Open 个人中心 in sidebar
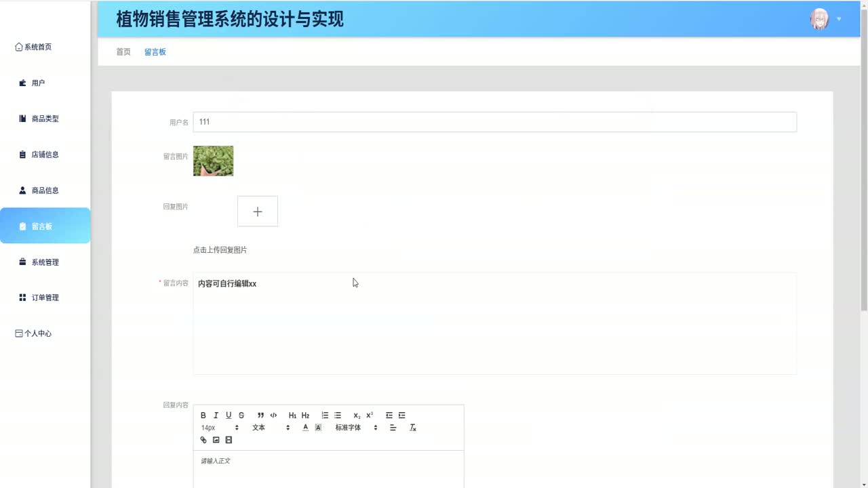 (33, 333)
